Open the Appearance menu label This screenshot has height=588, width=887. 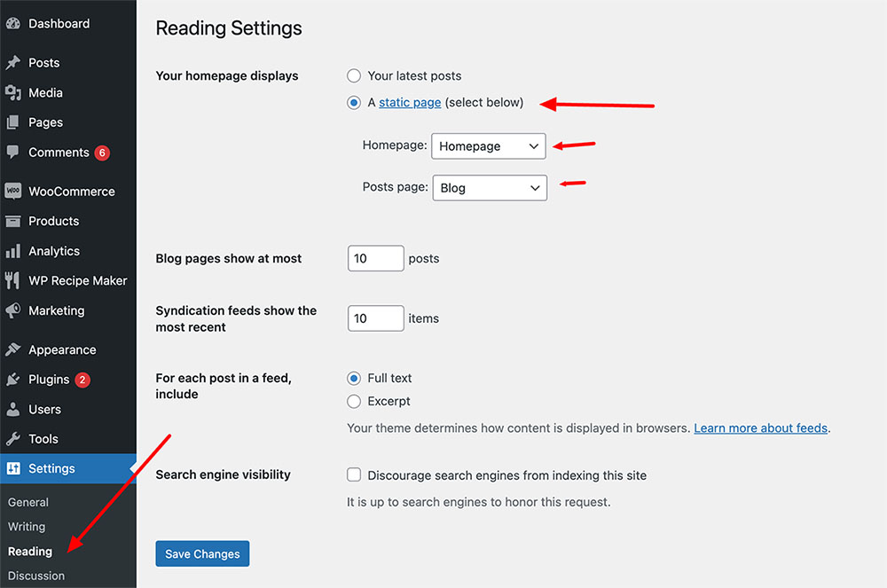[x=62, y=350]
